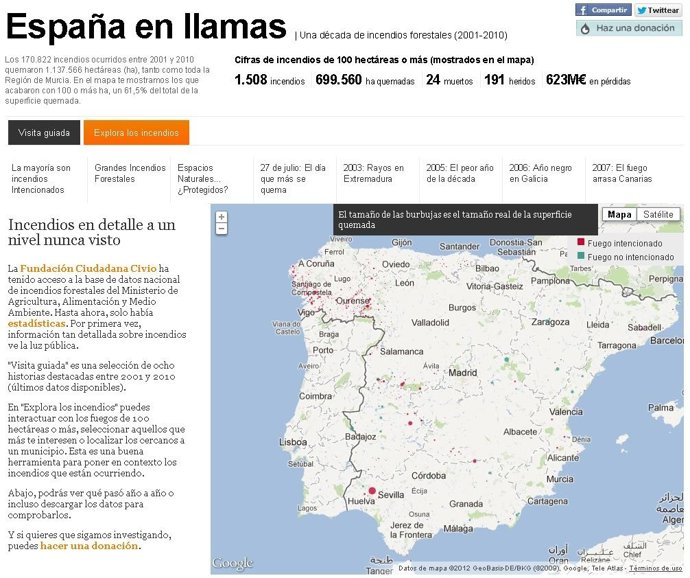This screenshot has height=578, width=690.
Task: Click the Málaga label on the map
Action: [x=458, y=529]
